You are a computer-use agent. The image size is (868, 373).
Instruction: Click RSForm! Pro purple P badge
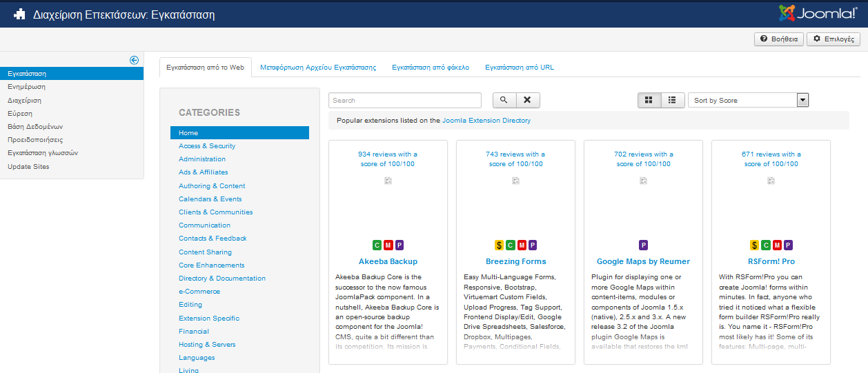pyautogui.click(x=788, y=245)
